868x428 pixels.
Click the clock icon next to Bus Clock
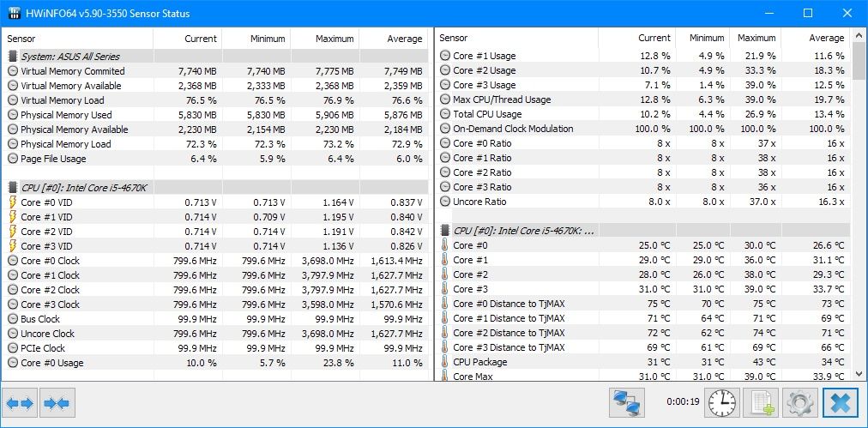(13, 319)
